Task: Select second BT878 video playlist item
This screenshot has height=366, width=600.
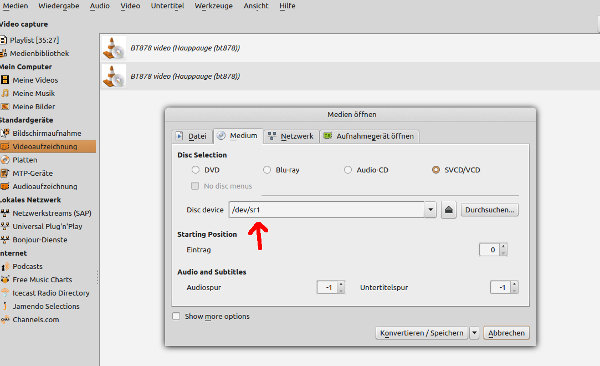Action: pos(350,76)
